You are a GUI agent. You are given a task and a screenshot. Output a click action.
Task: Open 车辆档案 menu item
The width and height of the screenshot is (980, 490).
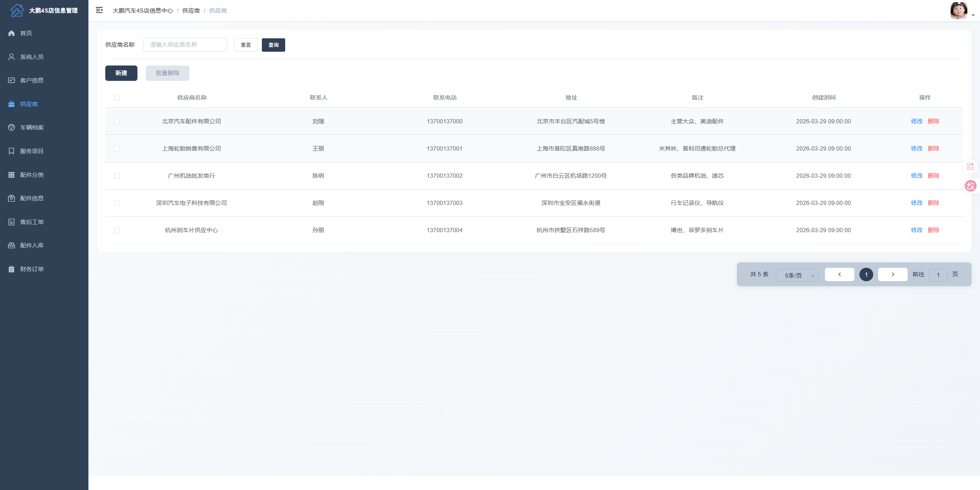(x=44, y=128)
